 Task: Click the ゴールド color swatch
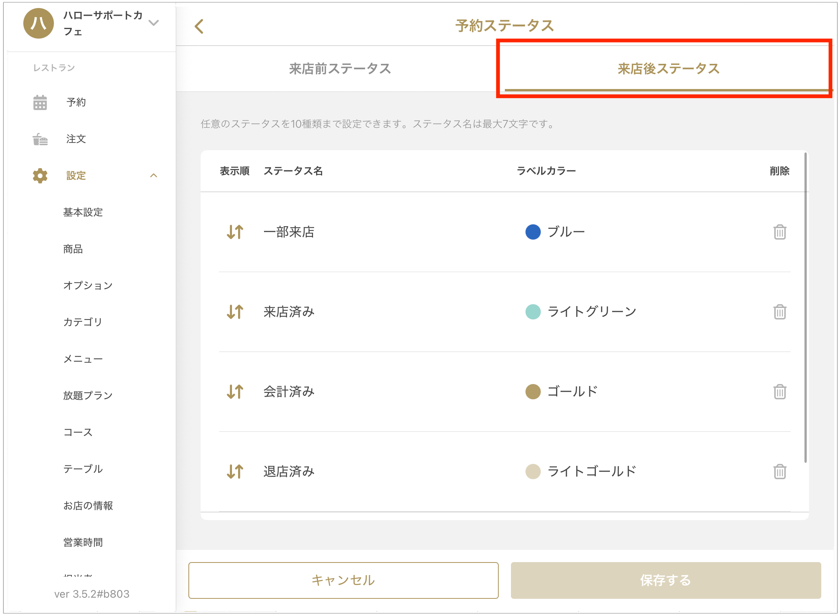pos(533,392)
